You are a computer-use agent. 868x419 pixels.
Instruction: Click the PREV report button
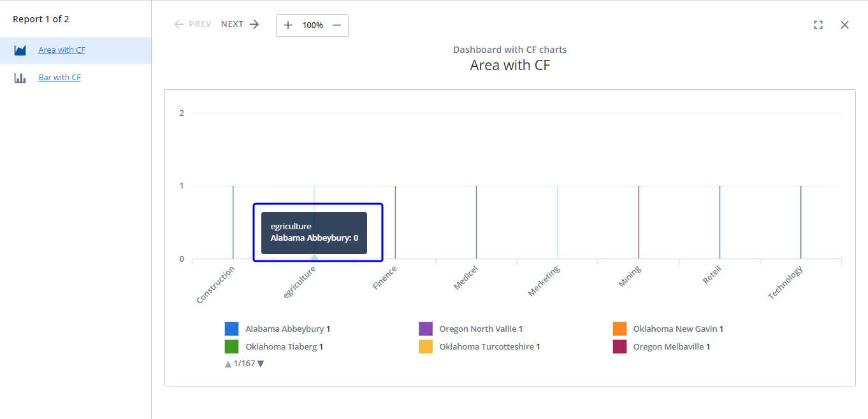pos(192,24)
